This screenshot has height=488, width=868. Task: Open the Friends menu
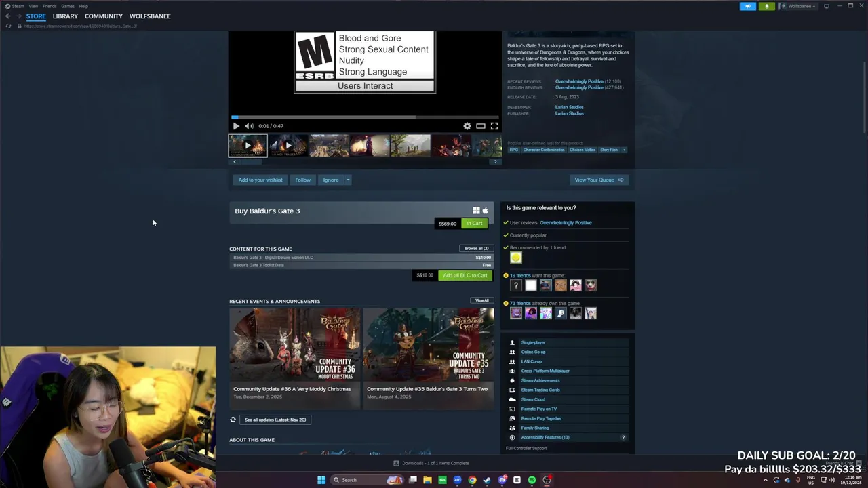(x=50, y=6)
